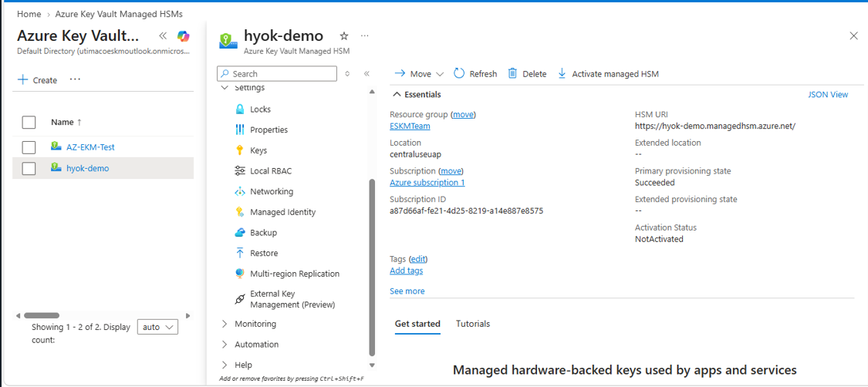This screenshot has height=387, width=868.
Task: Collapse the resource menu with double chevron
Action: tap(366, 73)
